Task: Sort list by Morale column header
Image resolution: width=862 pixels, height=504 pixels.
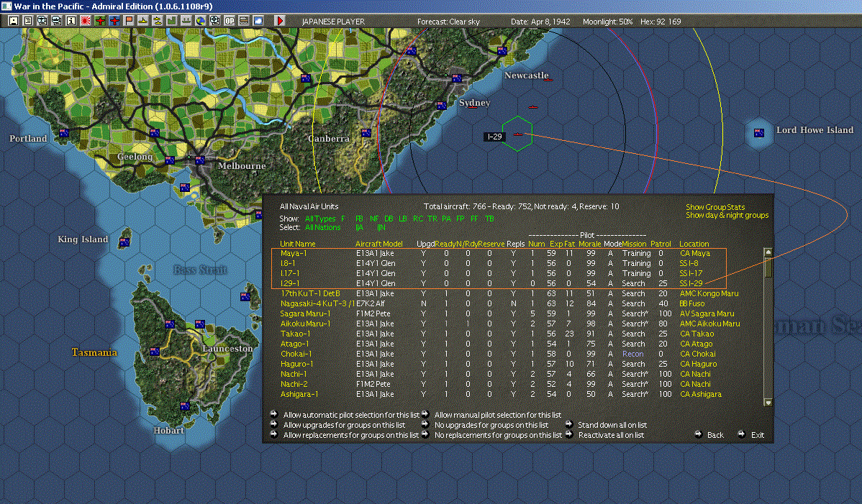Action: [x=589, y=244]
